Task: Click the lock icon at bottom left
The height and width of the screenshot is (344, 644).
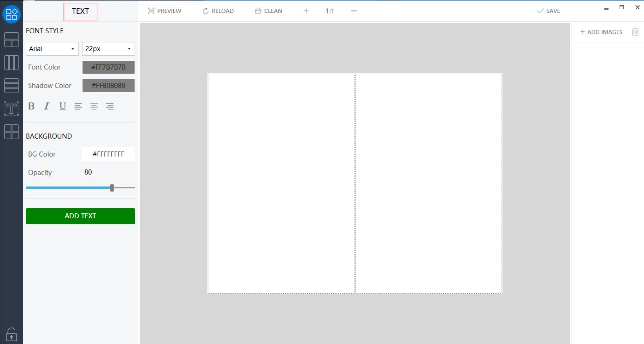Action: tap(11, 334)
